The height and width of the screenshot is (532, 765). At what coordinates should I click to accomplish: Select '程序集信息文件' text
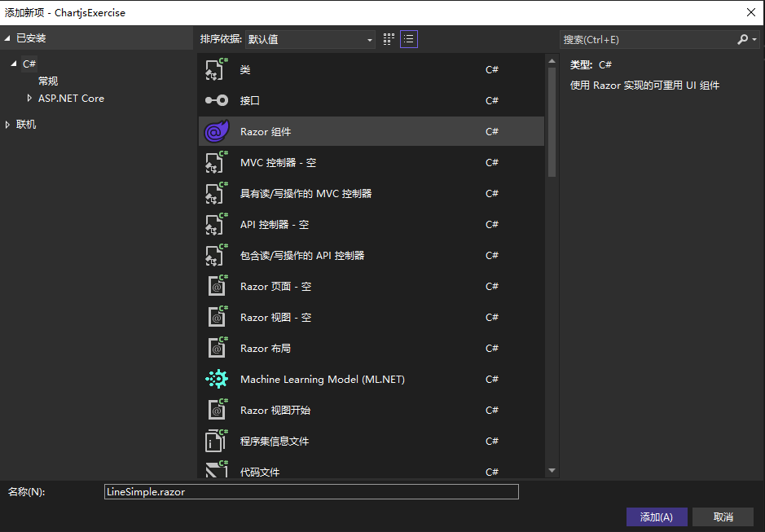tap(275, 442)
